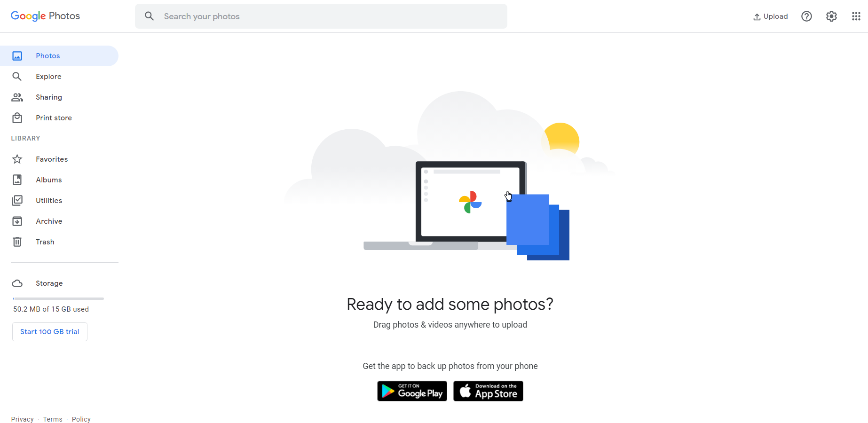Open the Google apps grid icon

coord(856,16)
